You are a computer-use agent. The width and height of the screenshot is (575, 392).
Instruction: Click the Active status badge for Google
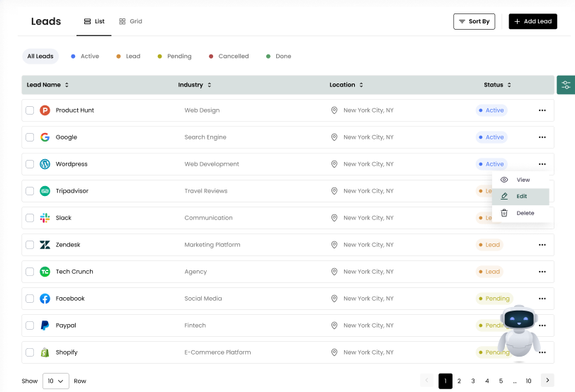(x=491, y=137)
